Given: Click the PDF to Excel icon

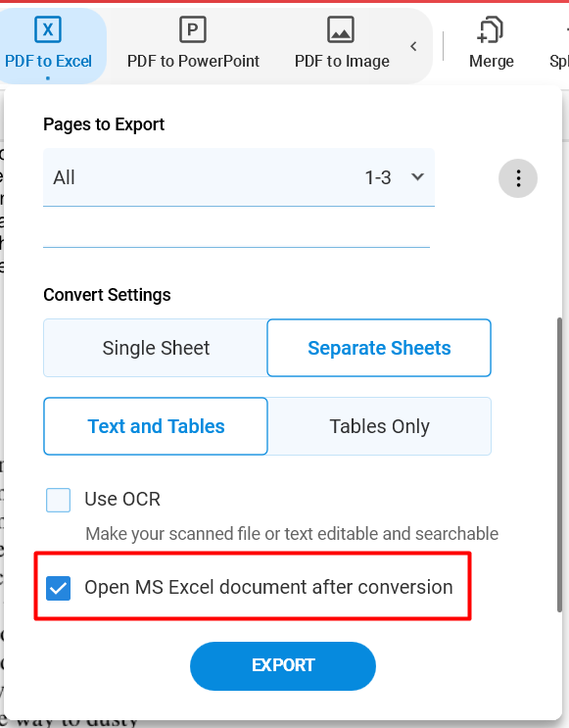Looking at the screenshot, I should 48,29.
